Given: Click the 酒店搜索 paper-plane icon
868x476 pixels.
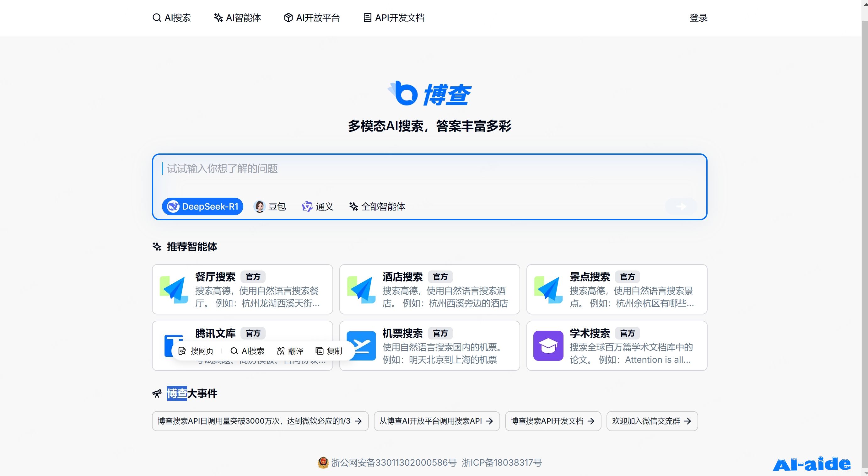Looking at the screenshot, I should pyautogui.click(x=361, y=290).
